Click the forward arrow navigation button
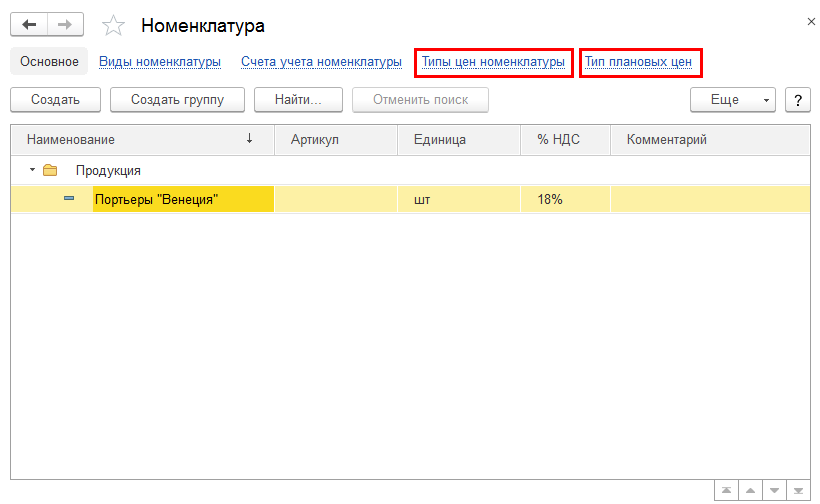 (x=65, y=24)
